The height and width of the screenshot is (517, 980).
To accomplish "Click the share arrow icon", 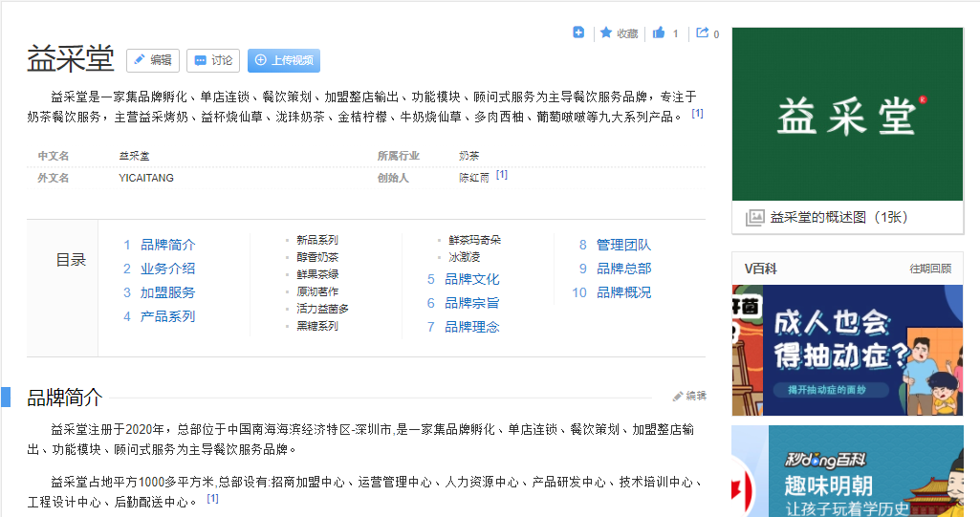I will pos(703,32).
